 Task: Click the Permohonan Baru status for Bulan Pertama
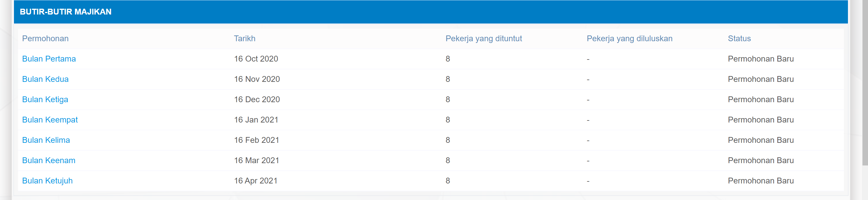760,59
